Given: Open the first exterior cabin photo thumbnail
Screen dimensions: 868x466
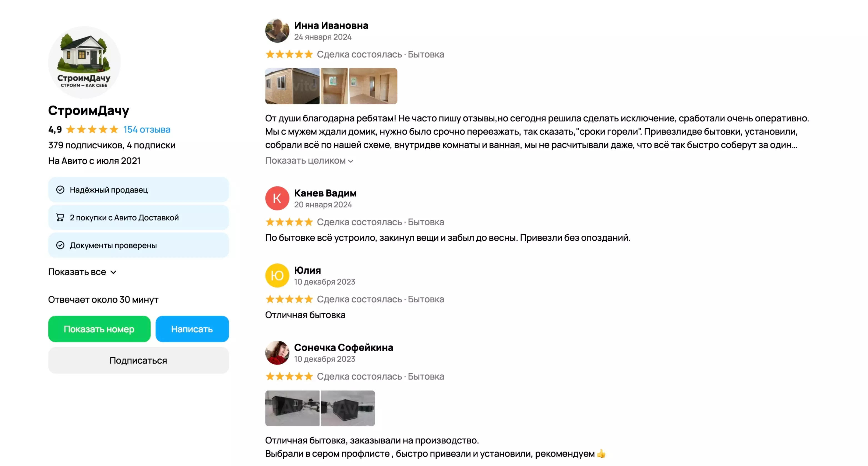Looking at the screenshot, I should point(292,86).
